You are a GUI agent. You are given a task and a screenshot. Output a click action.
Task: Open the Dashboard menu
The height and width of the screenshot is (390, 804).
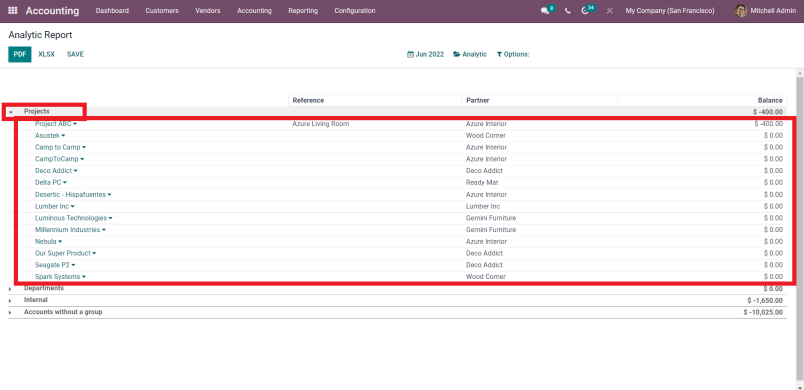click(112, 11)
